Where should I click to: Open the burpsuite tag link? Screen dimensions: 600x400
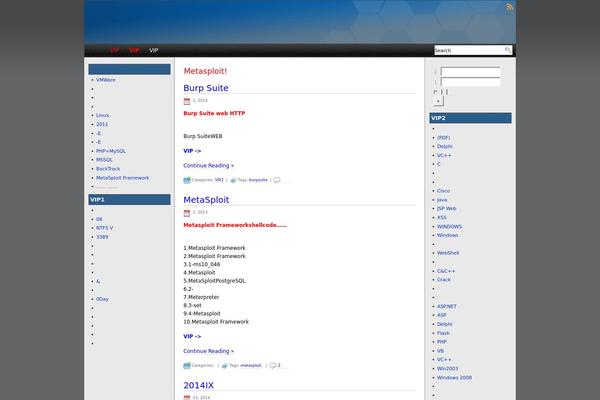point(258,180)
